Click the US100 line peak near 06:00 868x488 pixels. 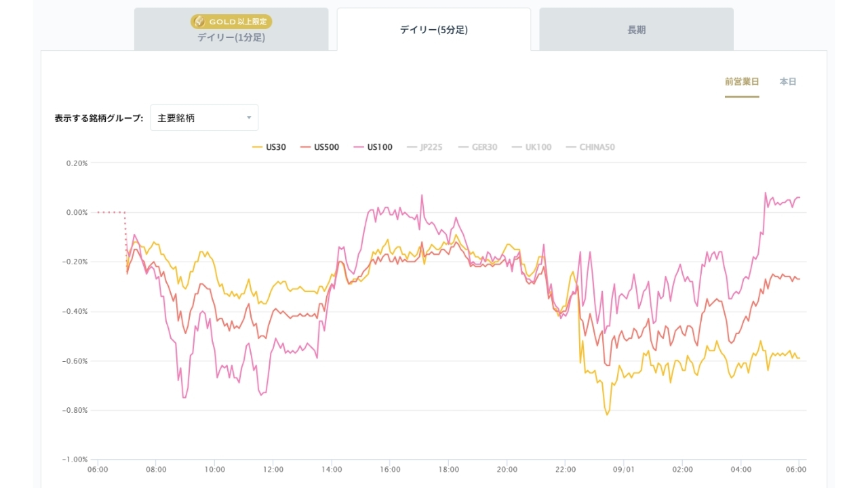(766, 192)
